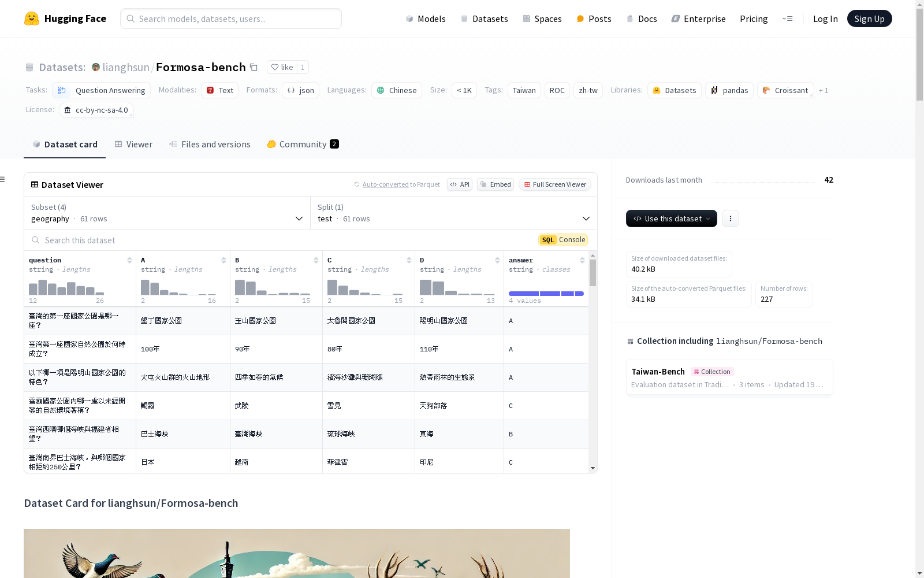924x578 pixels.
Task: Click the Chinese language tag
Action: click(397, 90)
